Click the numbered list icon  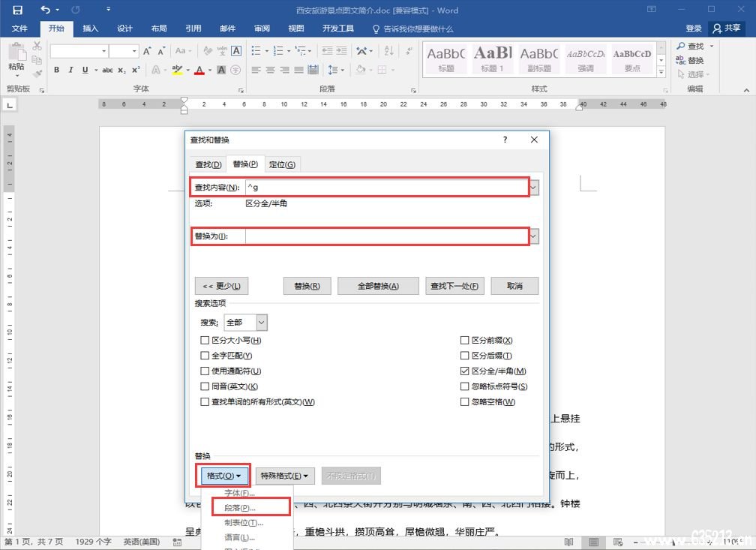pyautogui.click(x=278, y=51)
